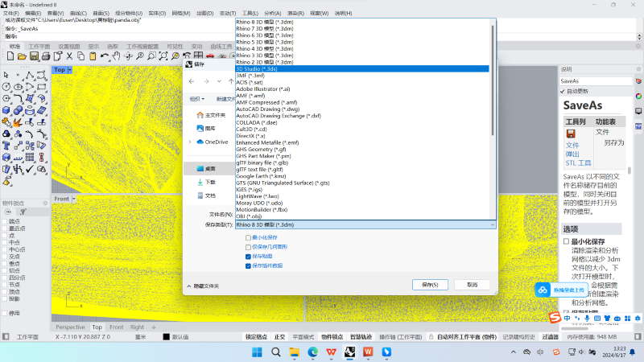Screen dimensions: 644x362
Task: Click the Copy icon in toolbar
Action: 81,56
